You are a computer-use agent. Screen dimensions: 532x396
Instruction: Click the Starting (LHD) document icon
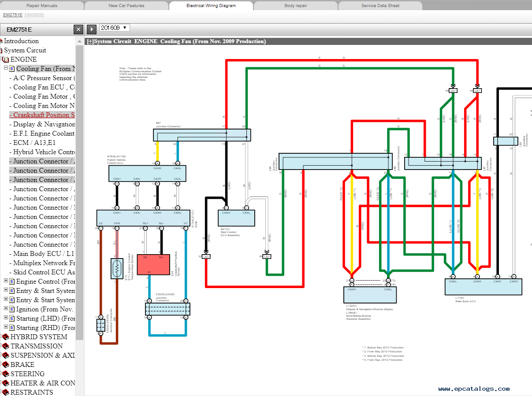click(x=12, y=318)
